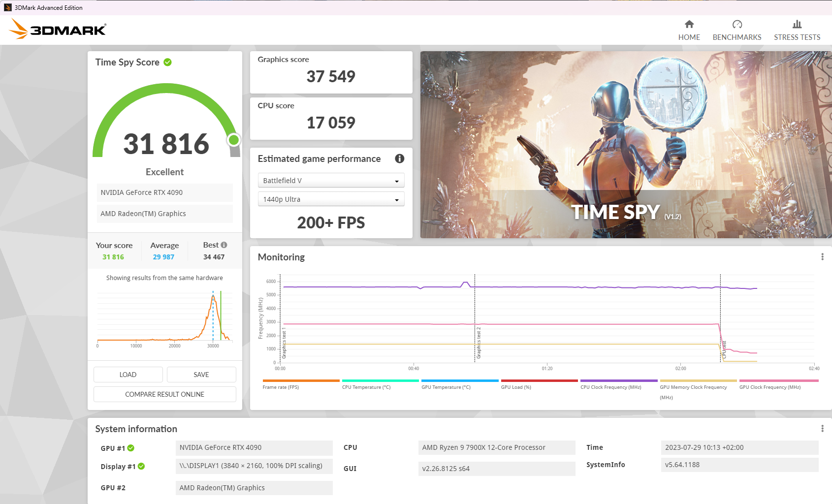
Task: Click the Best score value 34 467
Action: pos(214,257)
